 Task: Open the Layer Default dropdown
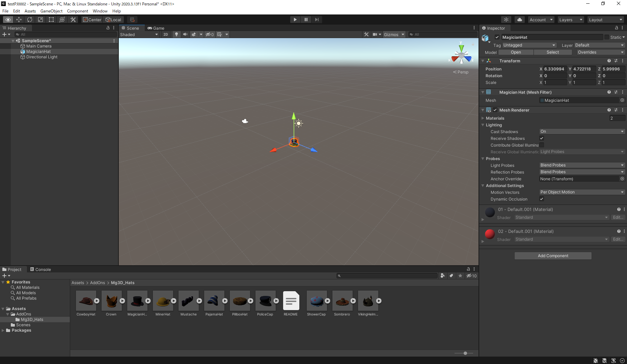coord(600,45)
